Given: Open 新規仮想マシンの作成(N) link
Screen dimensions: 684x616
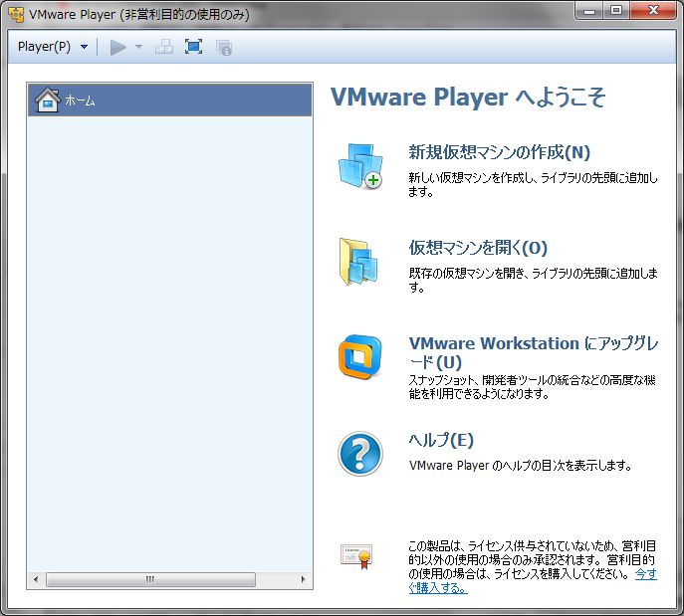Looking at the screenshot, I should [x=499, y=152].
